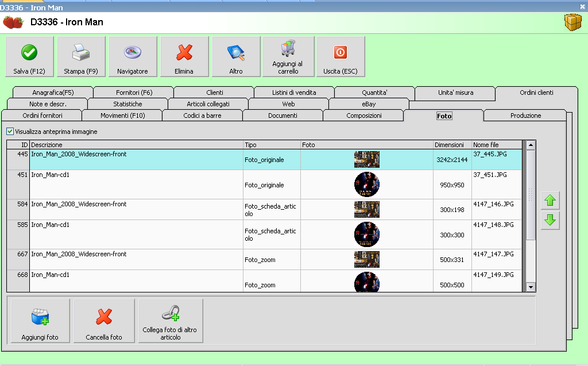Open Ordini clienti tab
The width and height of the screenshot is (588, 366).
[536, 93]
